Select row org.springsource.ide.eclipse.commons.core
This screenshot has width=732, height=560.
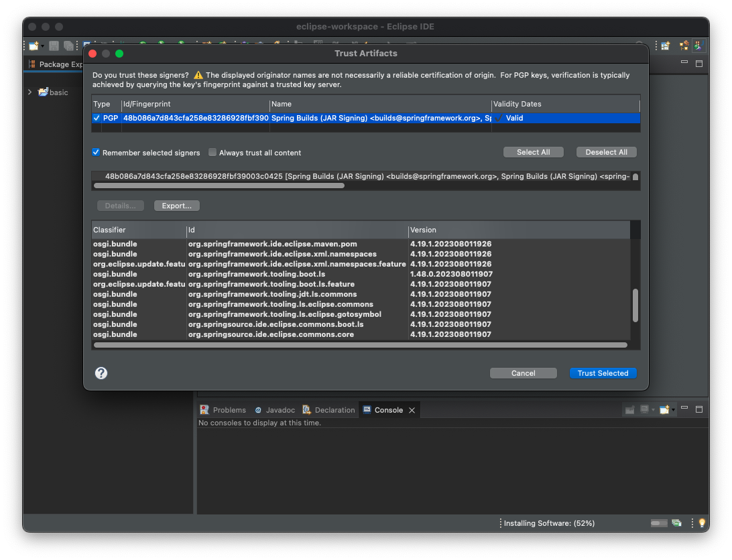click(x=361, y=334)
